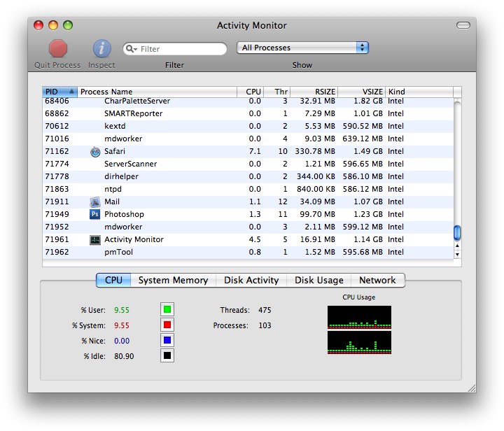Click the Quit Process stop icon

click(58, 48)
